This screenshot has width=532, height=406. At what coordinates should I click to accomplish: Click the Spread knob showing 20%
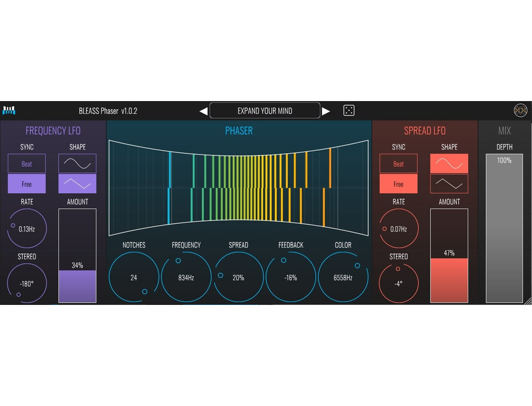(x=239, y=277)
